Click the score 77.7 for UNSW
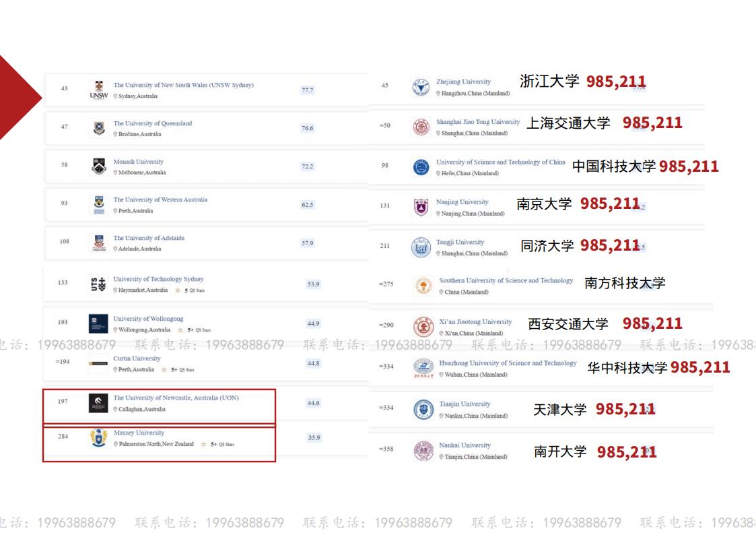The height and width of the screenshot is (535, 756). tap(307, 90)
